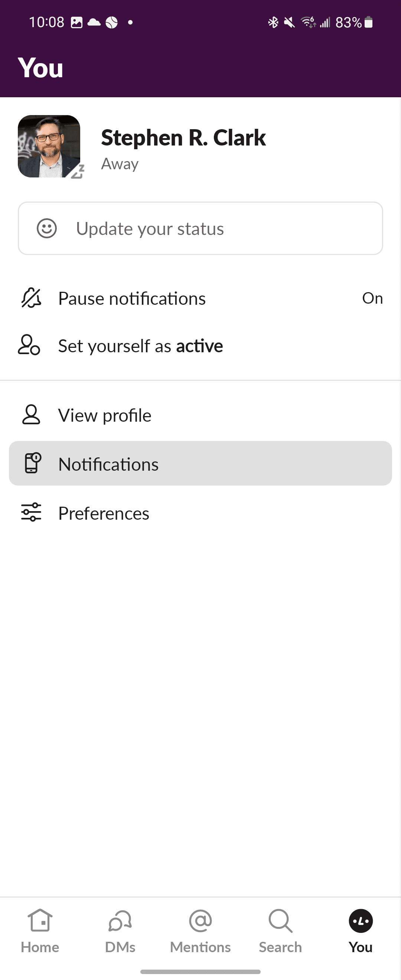
Task: Tap the Home house icon
Action: 40,921
